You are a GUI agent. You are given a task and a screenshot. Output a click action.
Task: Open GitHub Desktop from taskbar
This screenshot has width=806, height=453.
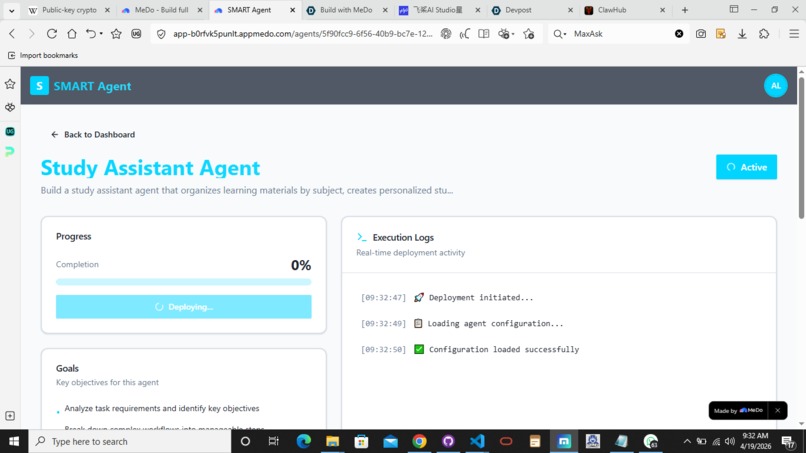point(448,441)
